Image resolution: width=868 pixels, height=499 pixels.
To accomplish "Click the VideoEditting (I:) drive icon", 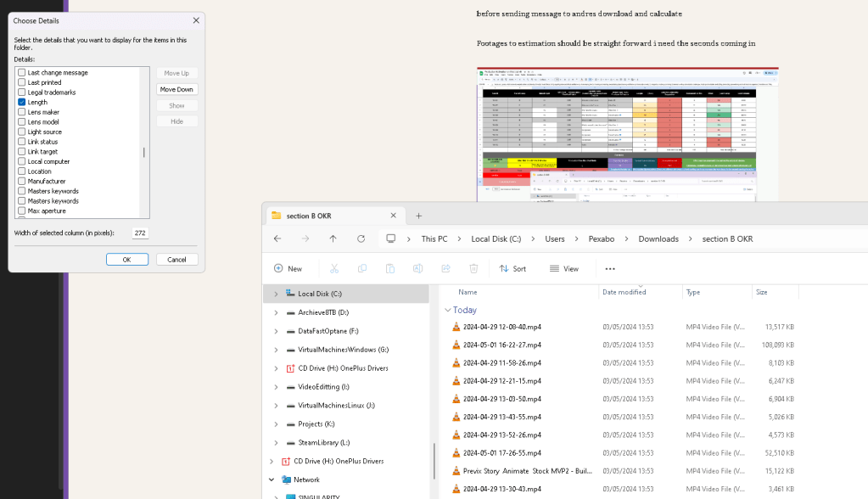I will (x=291, y=387).
